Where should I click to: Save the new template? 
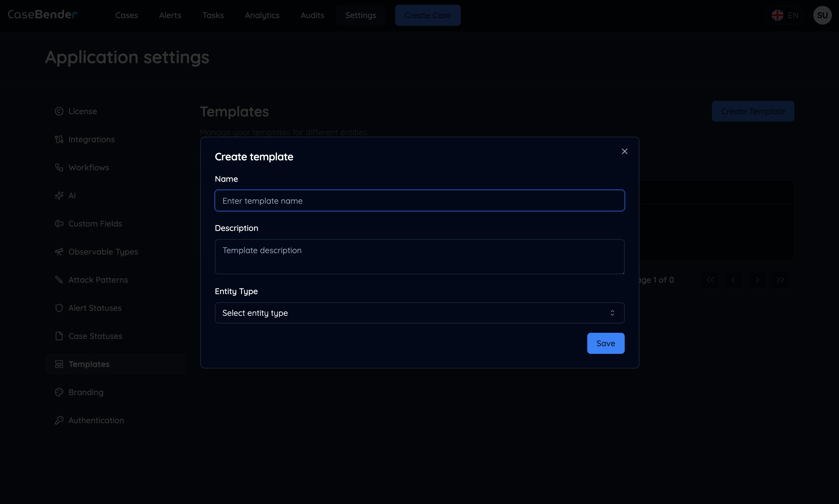pos(606,343)
